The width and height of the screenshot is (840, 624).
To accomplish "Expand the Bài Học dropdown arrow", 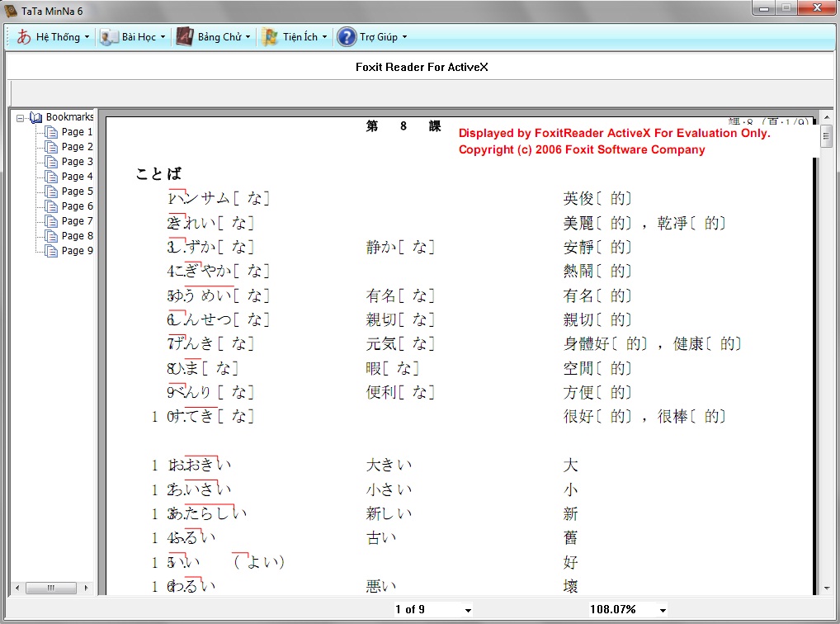I will (163, 37).
